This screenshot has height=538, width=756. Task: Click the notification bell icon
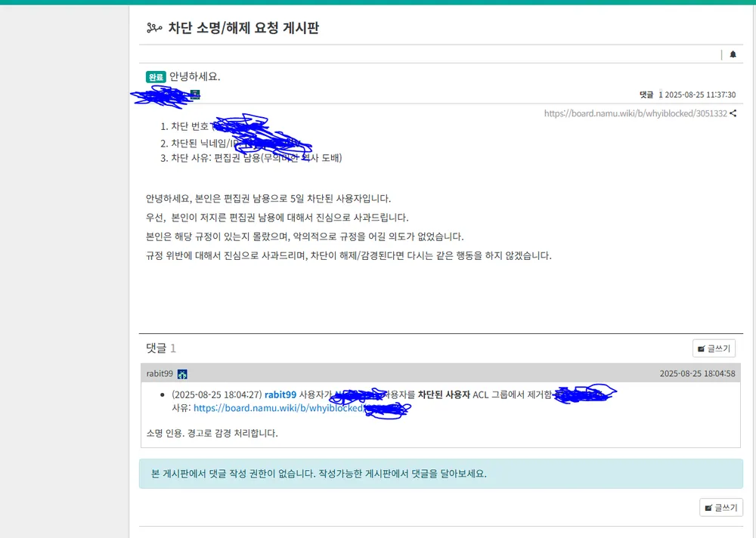click(731, 54)
